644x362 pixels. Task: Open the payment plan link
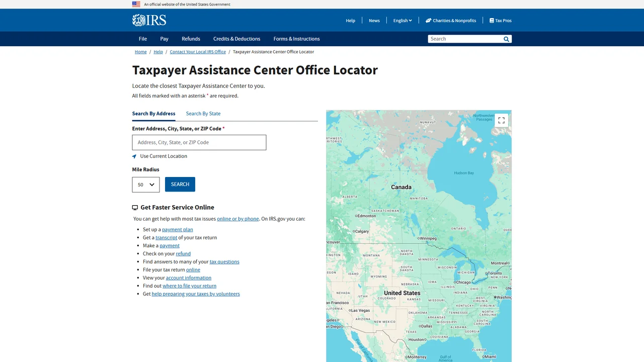click(x=178, y=230)
